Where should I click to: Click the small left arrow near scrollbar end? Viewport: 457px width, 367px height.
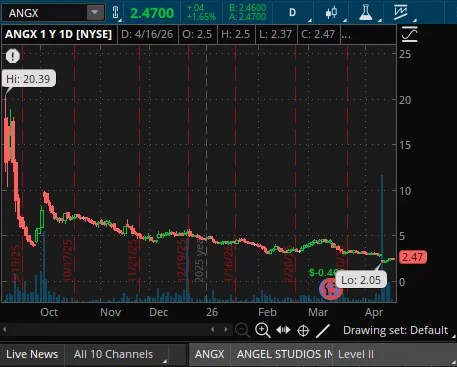point(212,330)
